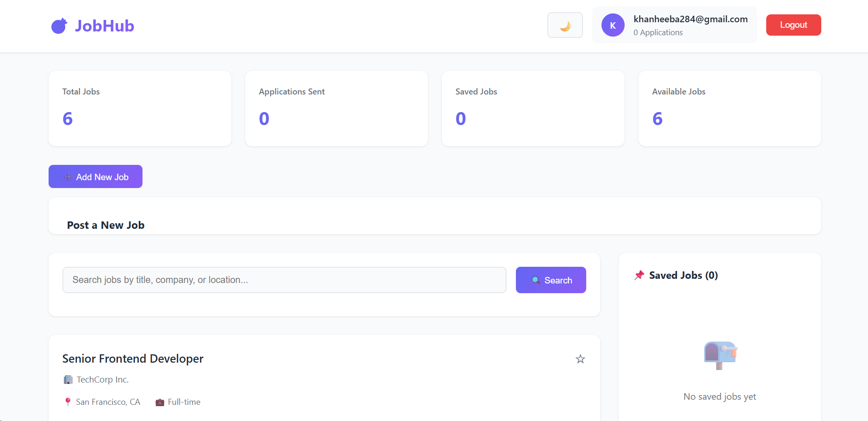Click the Add New Job button
The width and height of the screenshot is (868, 421).
point(95,177)
